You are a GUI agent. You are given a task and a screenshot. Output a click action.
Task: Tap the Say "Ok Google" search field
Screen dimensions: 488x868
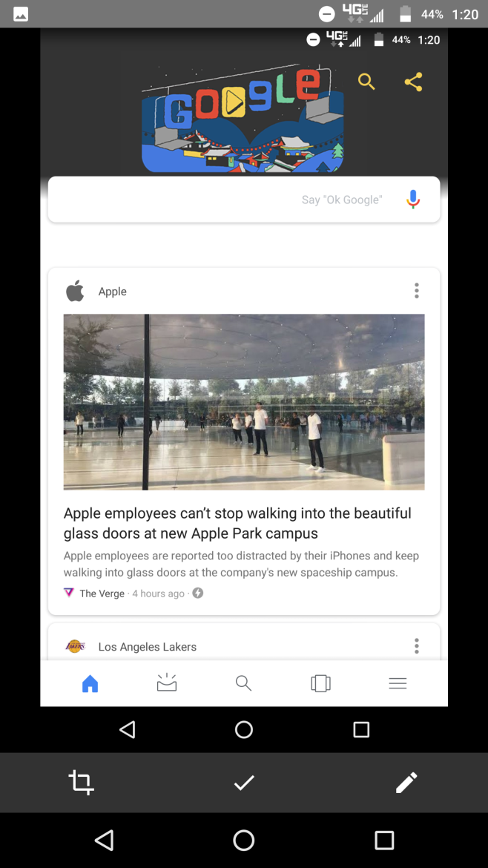coord(244,200)
